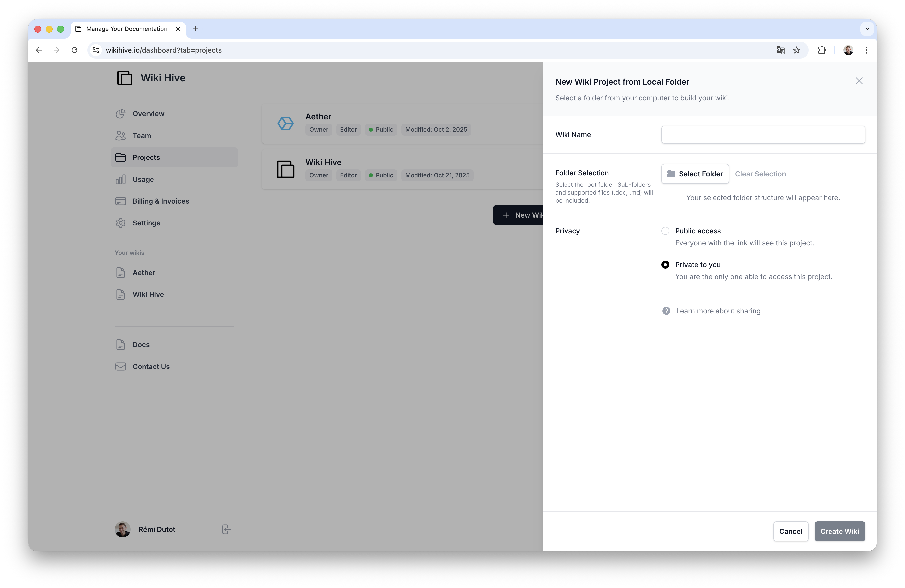Expand the tab search chevron dropdown
This screenshot has height=588, width=905.
click(867, 29)
